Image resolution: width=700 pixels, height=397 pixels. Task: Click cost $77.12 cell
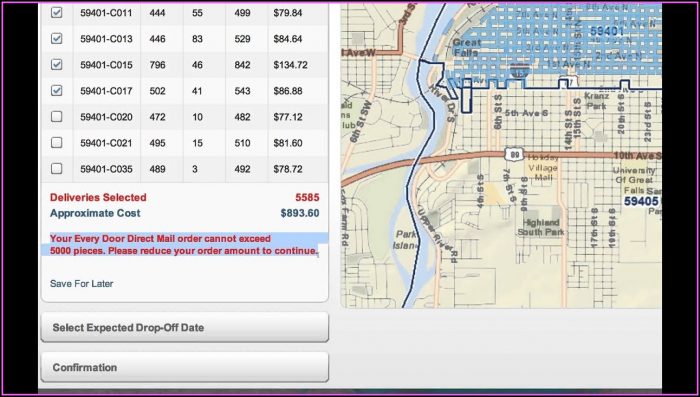click(288, 117)
